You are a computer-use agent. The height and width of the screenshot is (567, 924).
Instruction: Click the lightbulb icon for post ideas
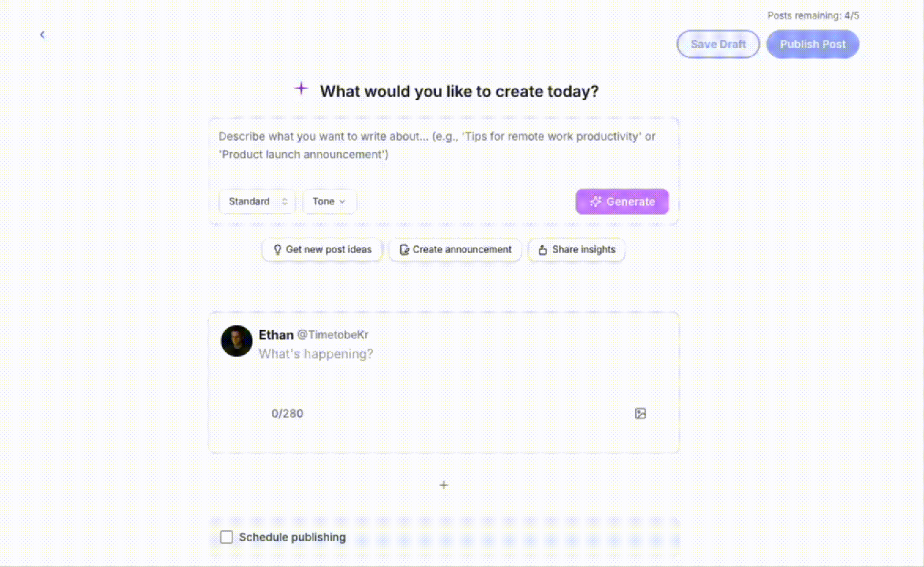(277, 249)
